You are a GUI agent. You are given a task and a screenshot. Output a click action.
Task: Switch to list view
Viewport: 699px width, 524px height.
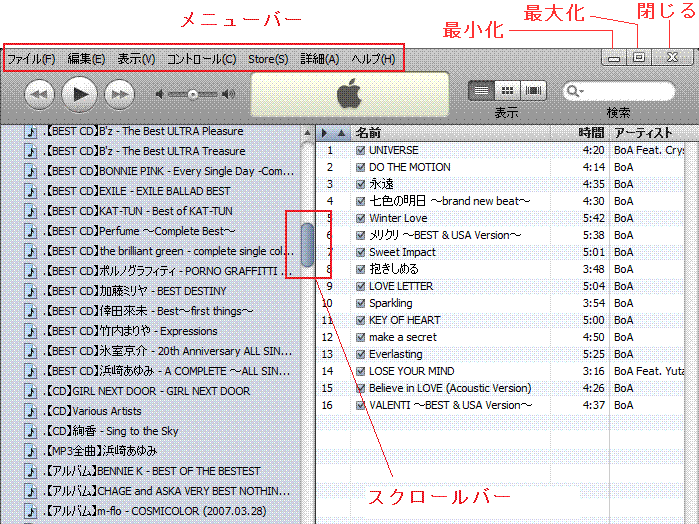(481, 91)
